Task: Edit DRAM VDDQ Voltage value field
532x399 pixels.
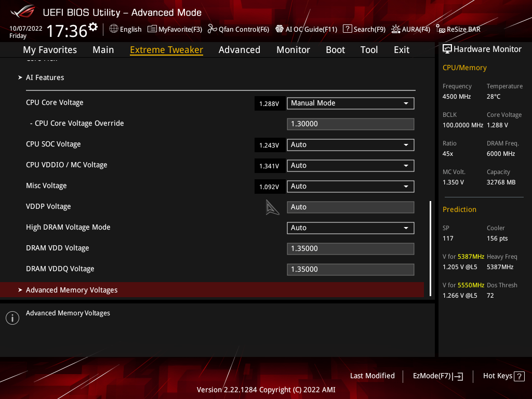Action: click(x=351, y=270)
